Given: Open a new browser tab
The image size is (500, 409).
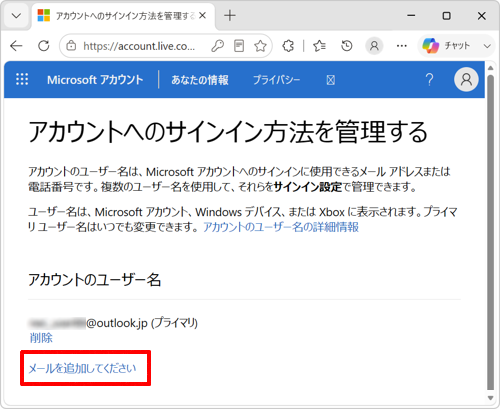Looking at the screenshot, I should click(230, 16).
